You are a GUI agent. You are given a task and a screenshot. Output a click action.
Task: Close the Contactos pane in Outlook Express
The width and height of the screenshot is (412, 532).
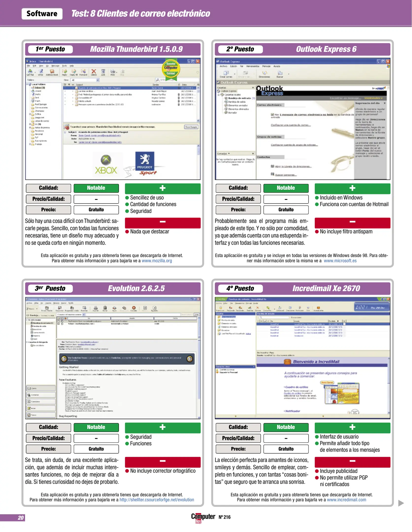tap(253, 153)
